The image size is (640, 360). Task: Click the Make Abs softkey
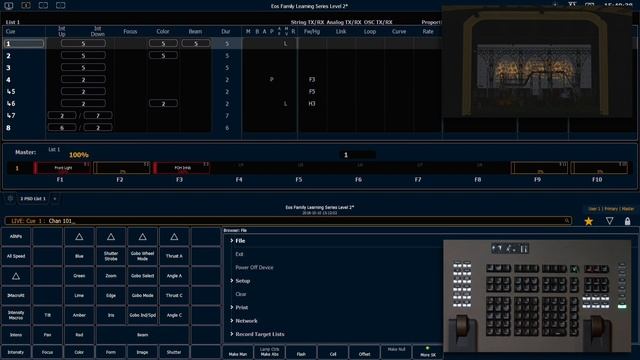tap(269, 353)
